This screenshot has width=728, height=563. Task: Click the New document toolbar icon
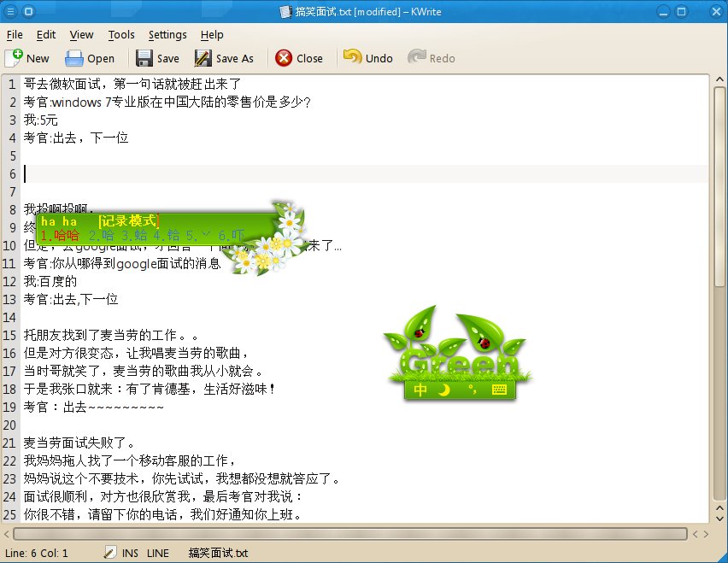point(15,58)
